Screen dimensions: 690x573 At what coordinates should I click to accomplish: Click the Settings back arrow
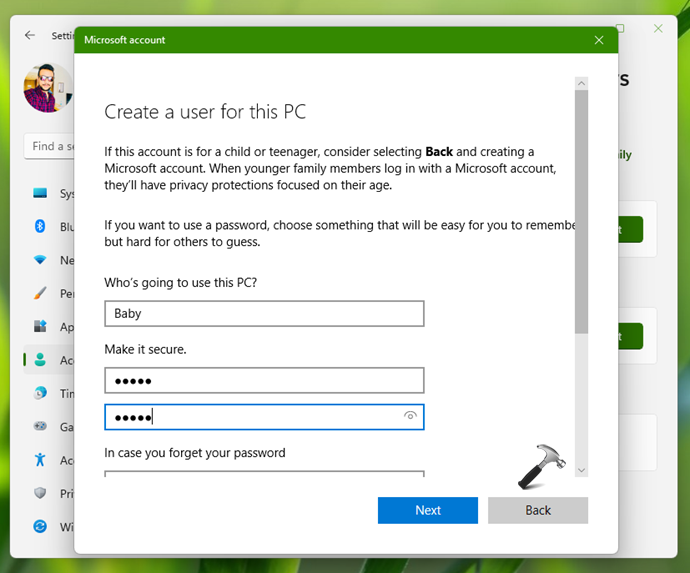30,35
